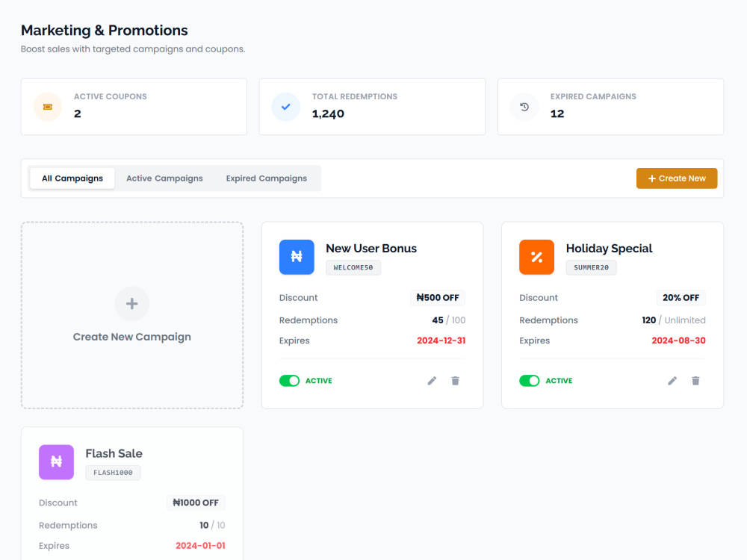The width and height of the screenshot is (747, 560).
Task: Click the 45 / 100 redemptions value
Action: click(x=449, y=320)
